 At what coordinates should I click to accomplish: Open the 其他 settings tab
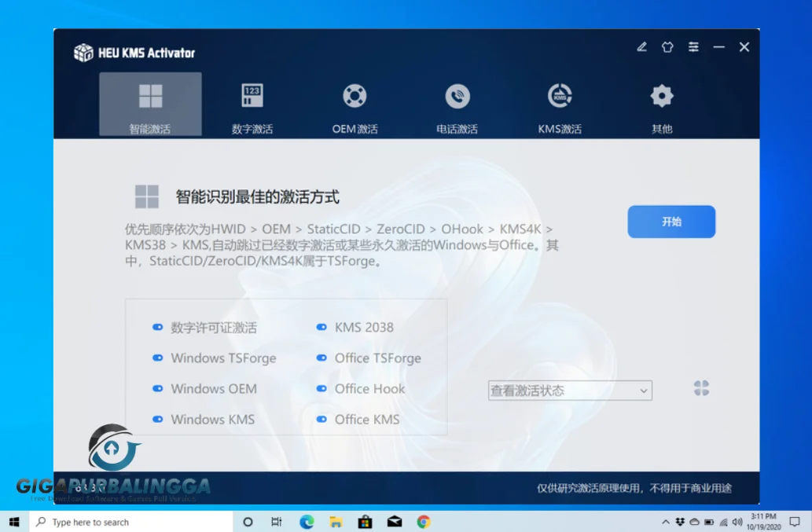pos(662,105)
